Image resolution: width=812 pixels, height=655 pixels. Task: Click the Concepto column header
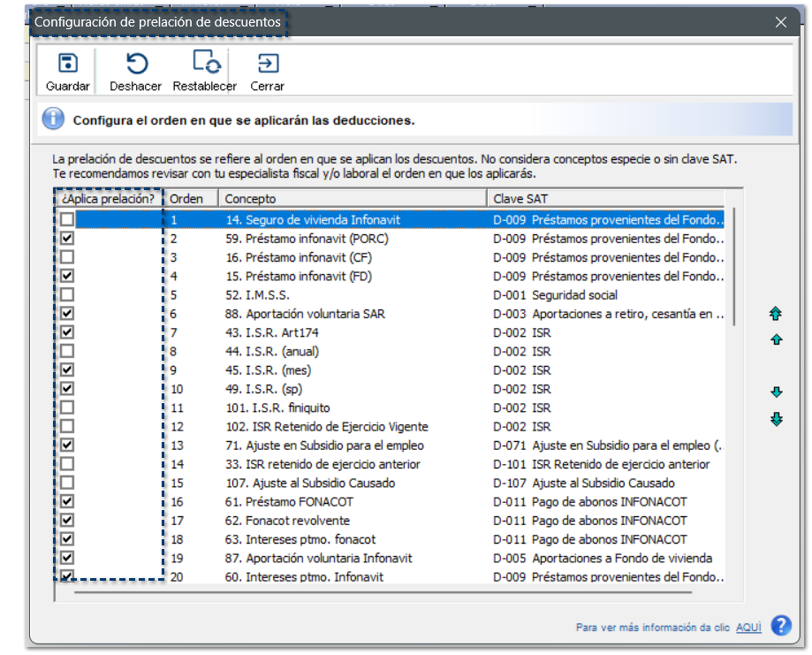point(353,199)
